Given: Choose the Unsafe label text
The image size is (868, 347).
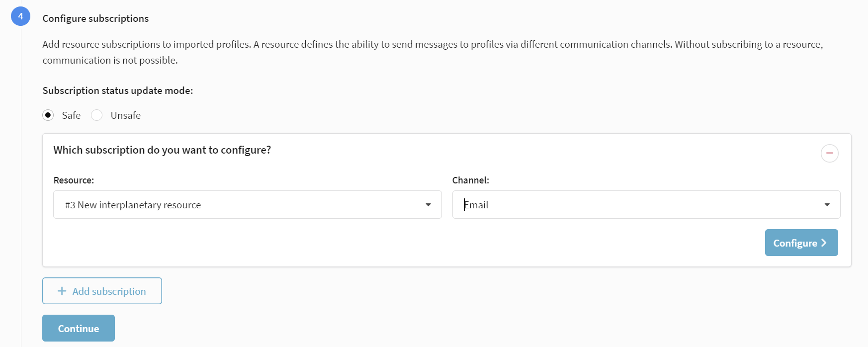Looking at the screenshot, I should pyautogui.click(x=125, y=115).
